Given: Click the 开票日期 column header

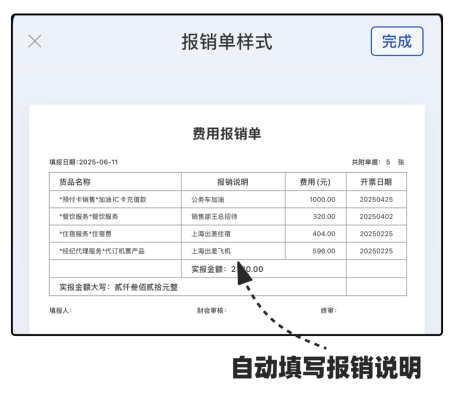Looking at the screenshot, I should [376, 182].
